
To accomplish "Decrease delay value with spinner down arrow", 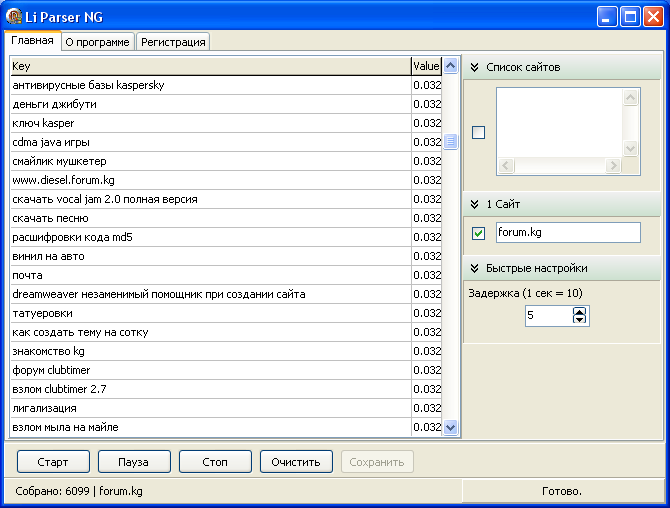I will (x=580, y=320).
